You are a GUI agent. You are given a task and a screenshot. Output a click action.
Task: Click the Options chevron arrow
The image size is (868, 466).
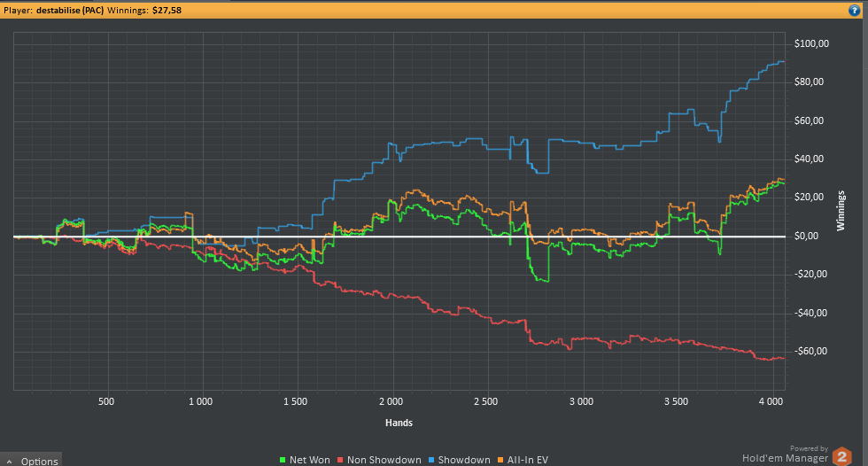coord(10,461)
